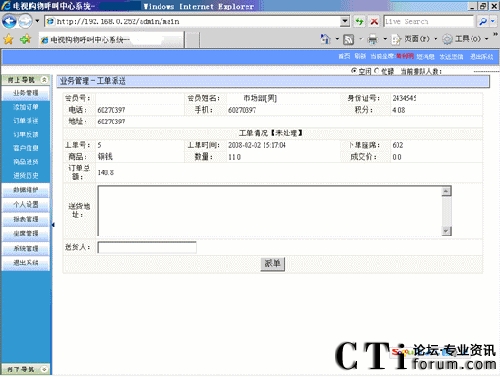The width and height of the screenshot is (500, 377).
Task: Click the Live Search magnifier icon
Action: (483, 22)
